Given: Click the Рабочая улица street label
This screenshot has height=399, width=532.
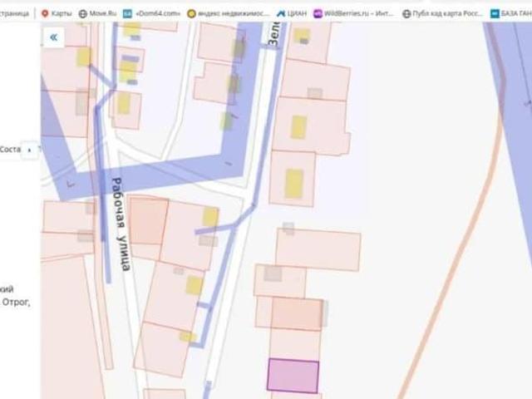Looking at the screenshot, I should pyautogui.click(x=121, y=224).
